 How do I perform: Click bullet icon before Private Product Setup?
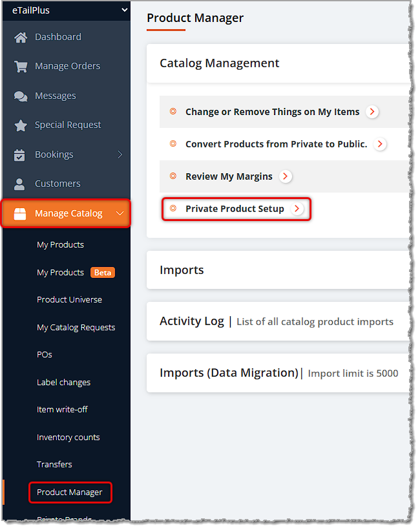173,208
